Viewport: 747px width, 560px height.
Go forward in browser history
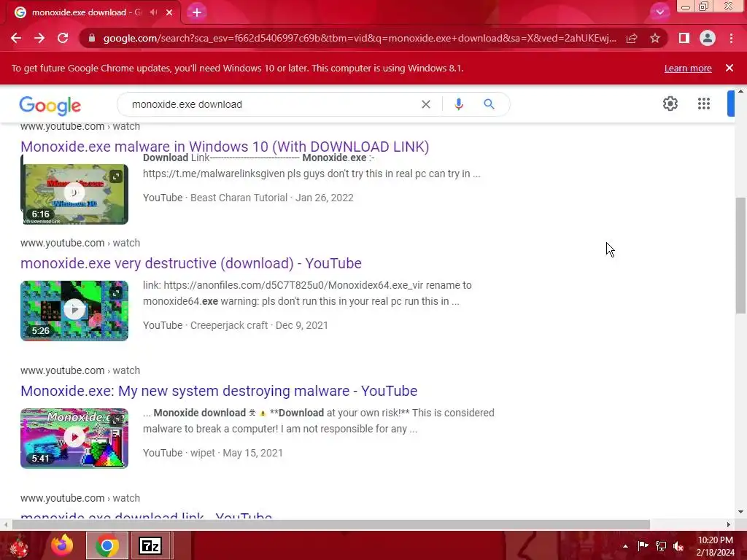pyautogui.click(x=39, y=38)
